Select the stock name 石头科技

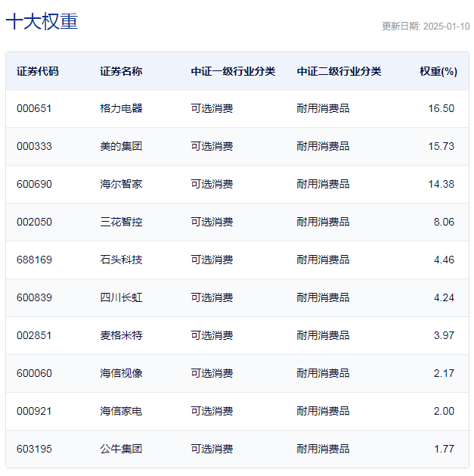121,260
